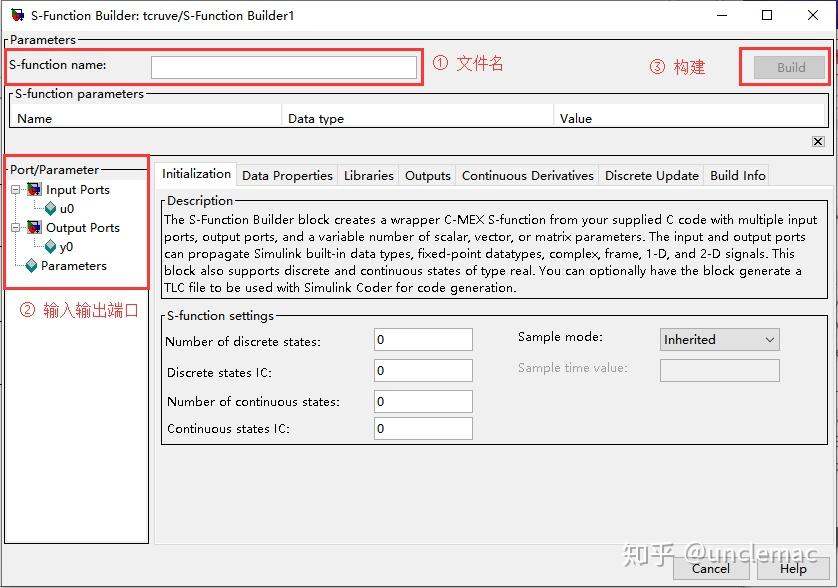838x588 pixels.
Task: Click the Cancel button
Action: tap(710, 568)
